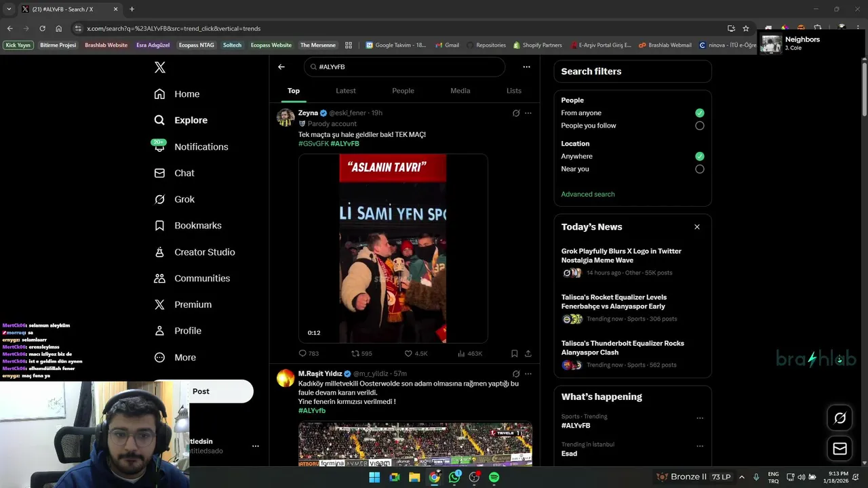The height and width of the screenshot is (488, 868).
Task: View analytics of Zeyna's post (463K)
Action: click(x=470, y=353)
